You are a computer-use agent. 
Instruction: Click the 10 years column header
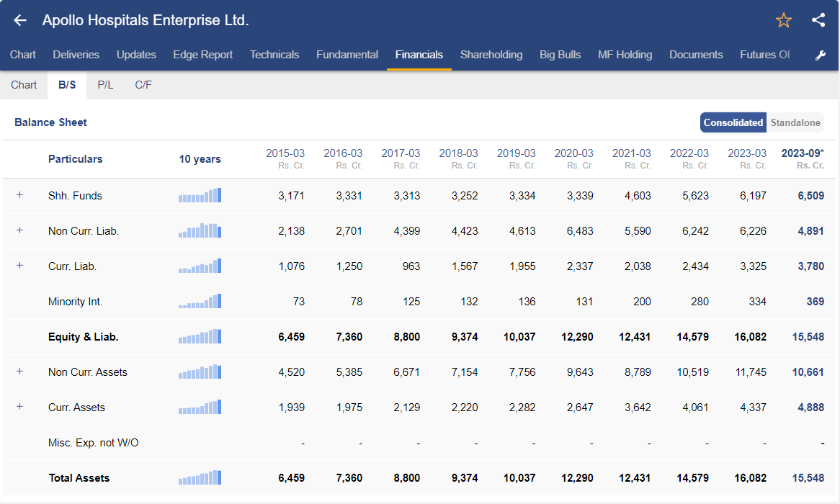pos(200,159)
